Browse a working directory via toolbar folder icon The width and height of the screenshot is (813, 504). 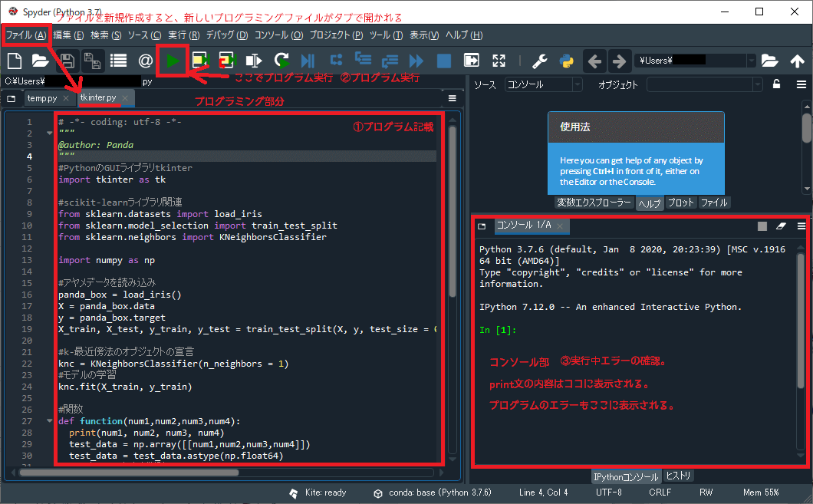pos(769,61)
